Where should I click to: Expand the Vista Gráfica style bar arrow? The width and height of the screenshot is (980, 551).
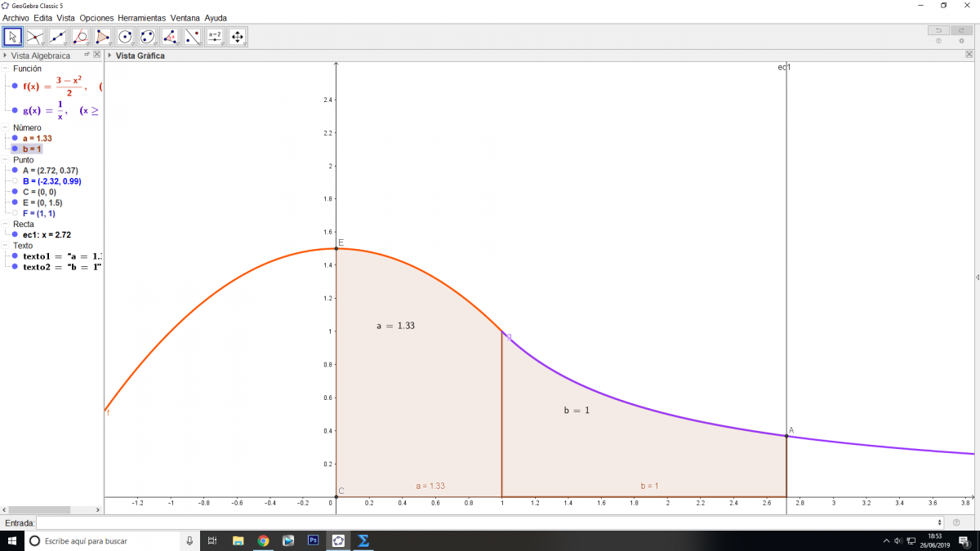(x=110, y=56)
